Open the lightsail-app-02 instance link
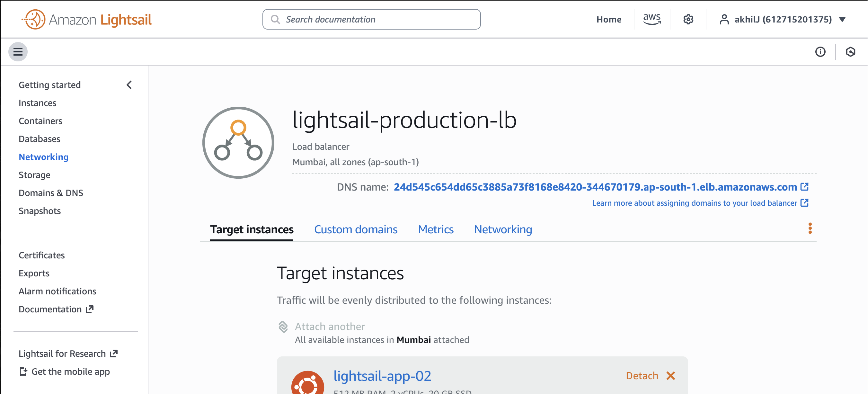Image resolution: width=868 pixels, height=394 pixels. pos(382,375)
